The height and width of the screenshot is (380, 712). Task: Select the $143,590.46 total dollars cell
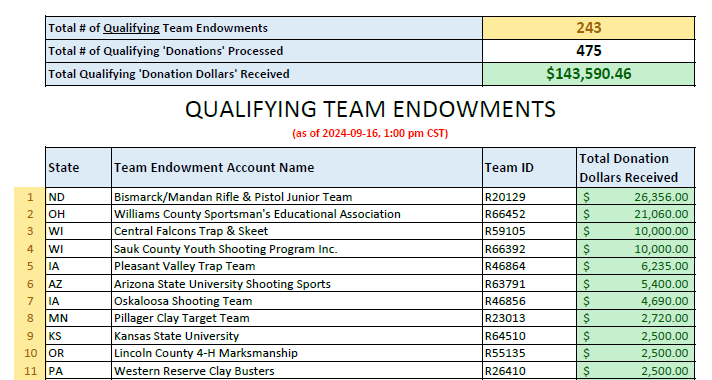point(588,74)
